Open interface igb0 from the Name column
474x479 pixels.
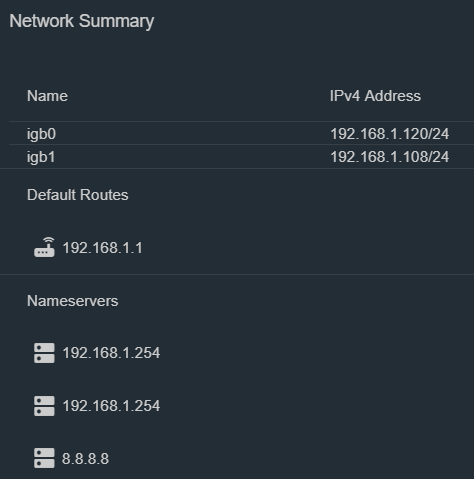click(41, 134)
